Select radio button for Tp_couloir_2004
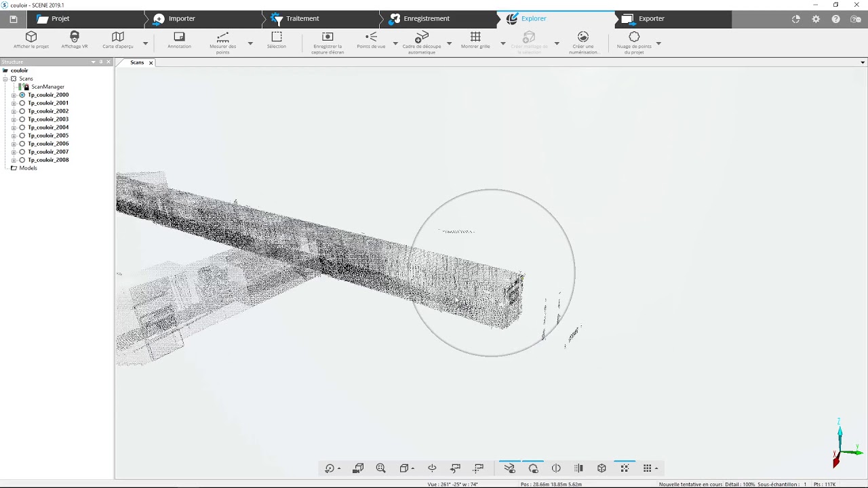Viewport: 868px width, 488px height. click(x=22, y=127)
